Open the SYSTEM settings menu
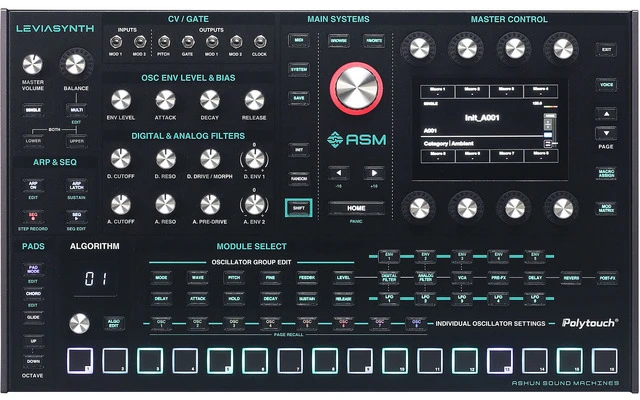Image resolution: width=640 pixels, height=400 pixels. click(x=299, y=69)
